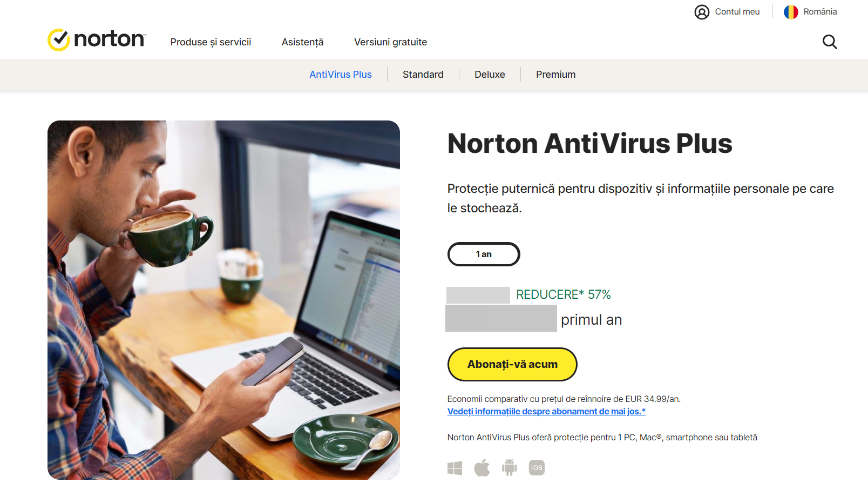Click the Norton logo

(97, 40)
